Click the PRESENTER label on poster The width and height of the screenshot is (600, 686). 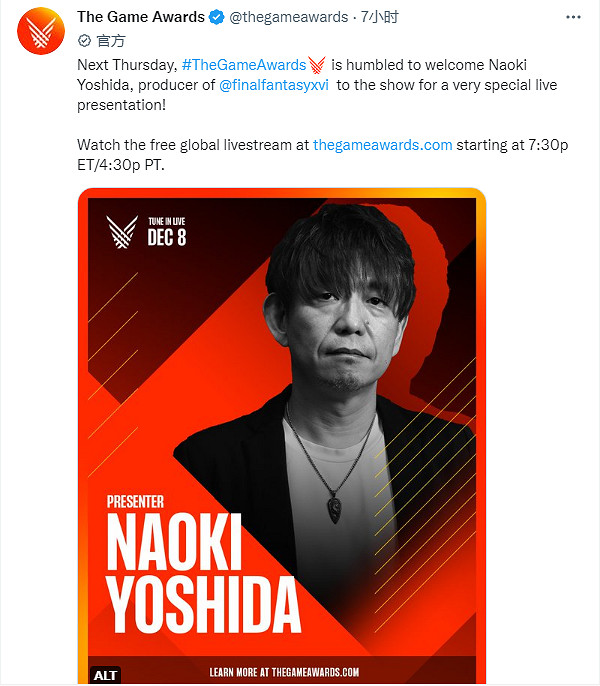click(134, 501)
